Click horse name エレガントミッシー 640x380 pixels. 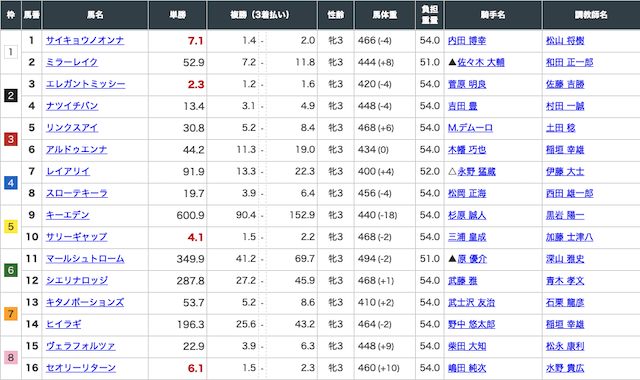coord(85,84)
